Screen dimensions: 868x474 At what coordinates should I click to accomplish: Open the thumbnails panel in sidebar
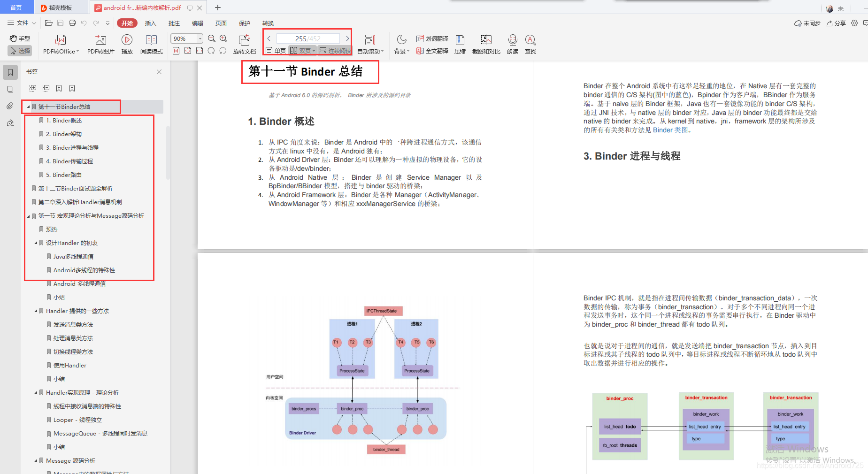[10, 89]
